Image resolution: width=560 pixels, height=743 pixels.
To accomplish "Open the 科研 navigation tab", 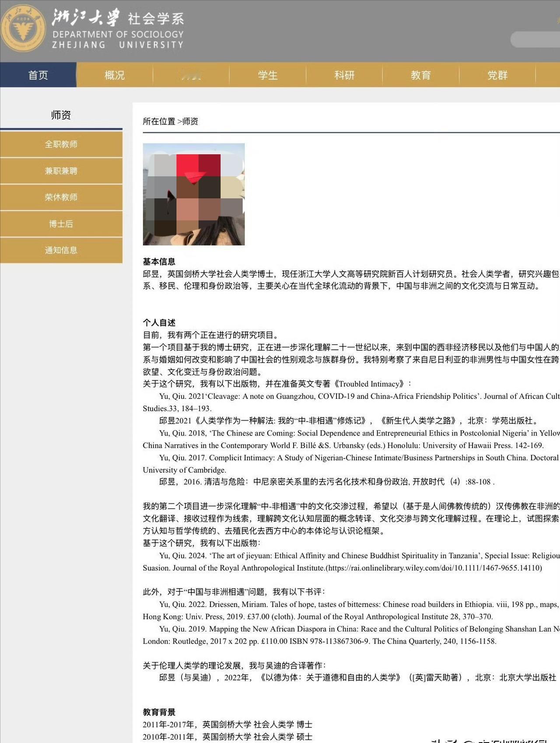I will click(x=344, y=75).
